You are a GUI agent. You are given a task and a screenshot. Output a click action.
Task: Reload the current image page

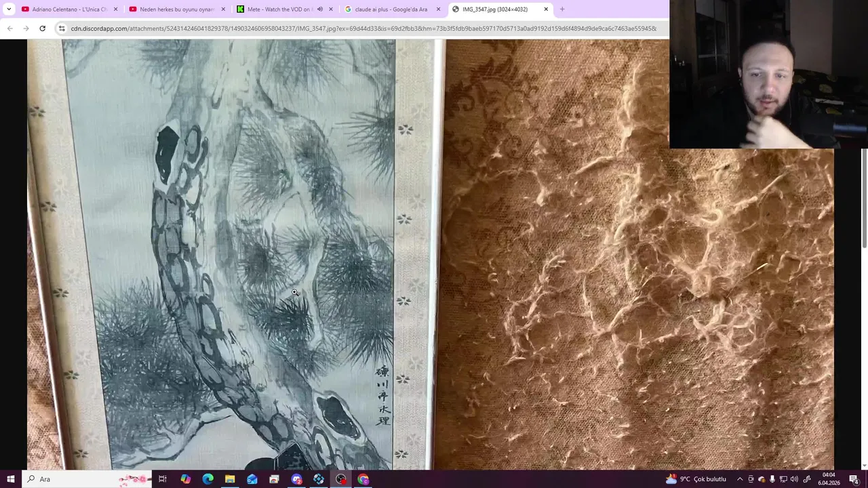tap(42, 28)
